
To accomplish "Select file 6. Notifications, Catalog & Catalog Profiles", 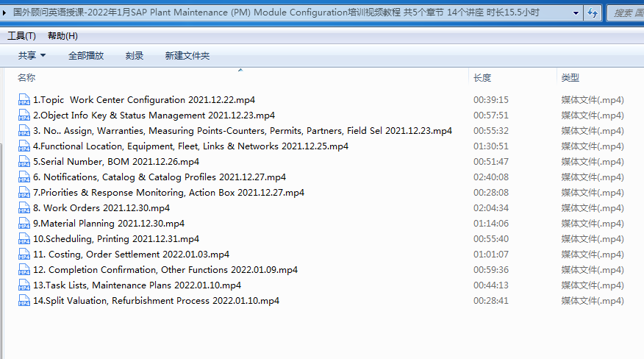I will (x=160, y=177).
